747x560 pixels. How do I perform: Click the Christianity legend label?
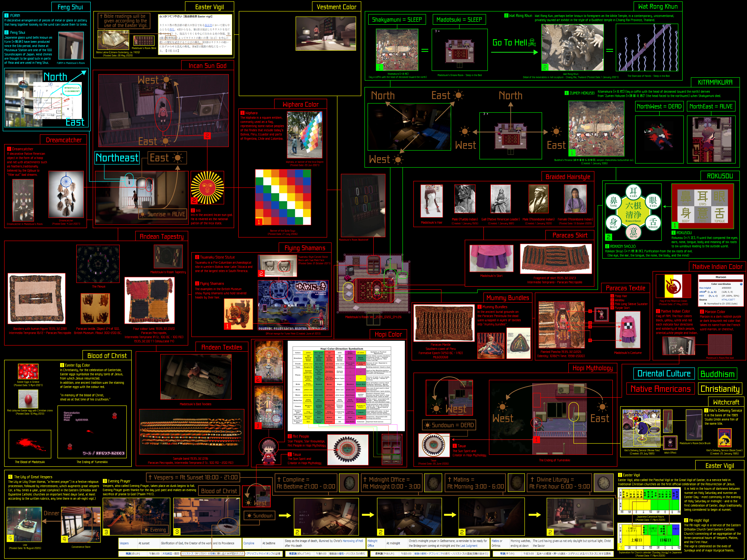[720, 389]
